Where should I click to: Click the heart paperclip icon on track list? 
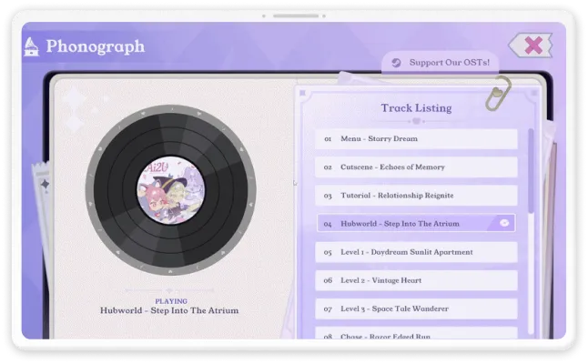[498, 93]
